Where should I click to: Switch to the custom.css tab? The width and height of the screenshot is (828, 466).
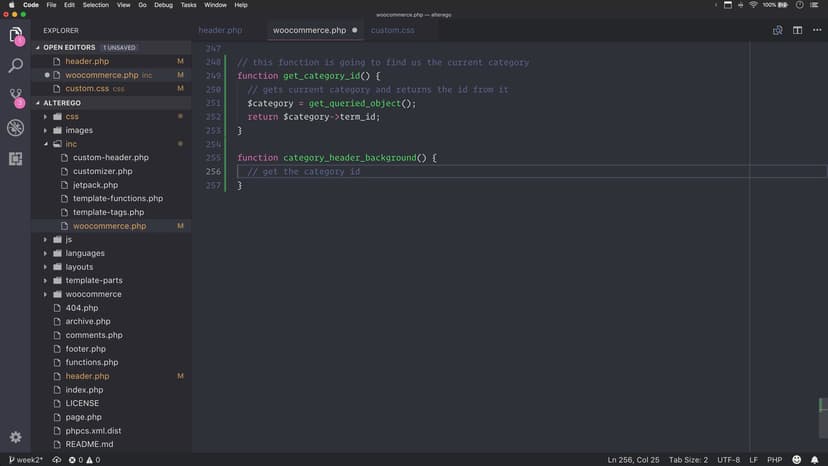(x=392, y=30)
